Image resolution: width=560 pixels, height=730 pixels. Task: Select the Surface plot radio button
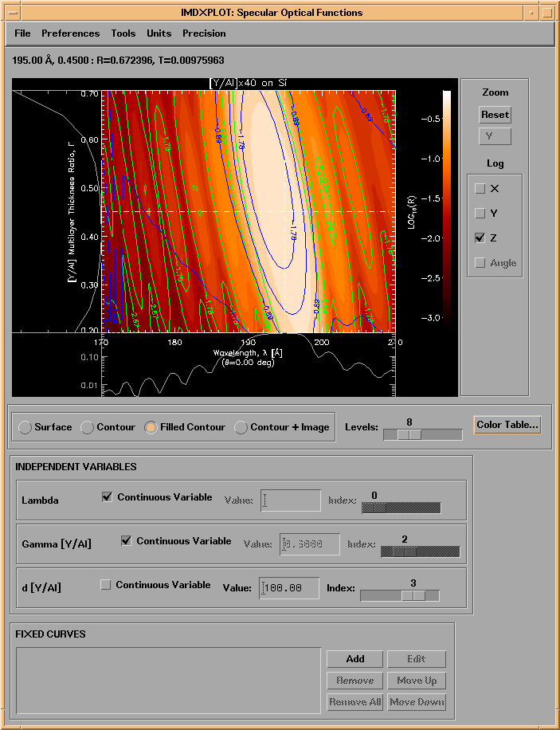[x=25, y=427]
